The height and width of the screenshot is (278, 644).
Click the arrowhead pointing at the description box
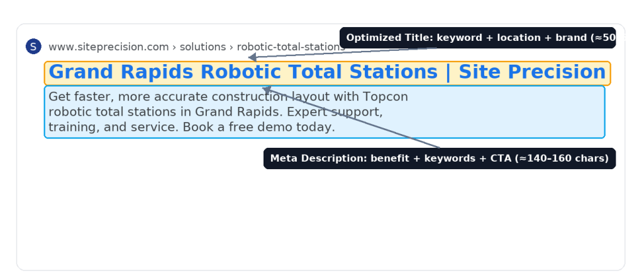coord(267,90)
